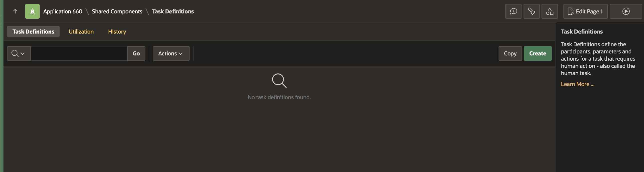Screen dimensions: 644x172
Task: Click the green Create button
Action: pos(537,53)
